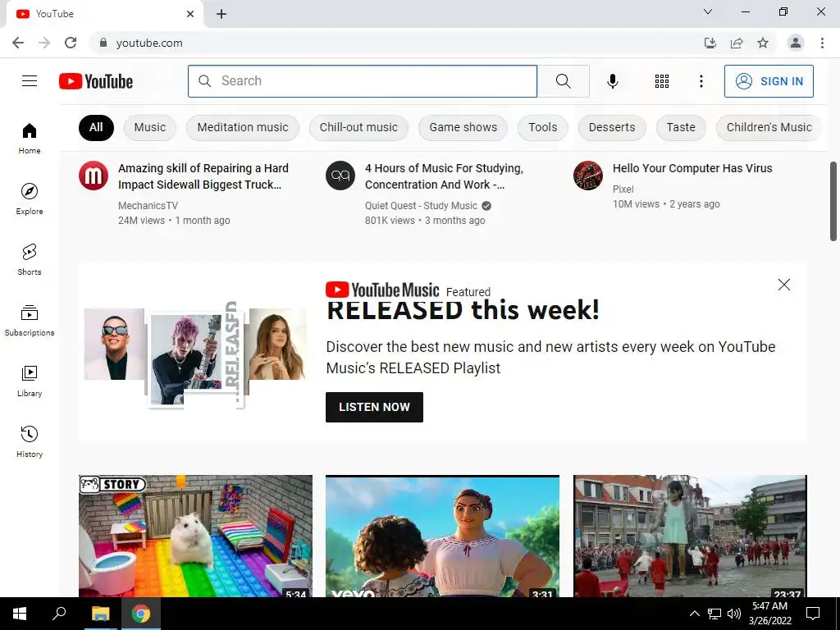This screenshot has width=840, height=630.
Task: Open the vevo animated video thumbnail
Action: (x=442, y=536)
